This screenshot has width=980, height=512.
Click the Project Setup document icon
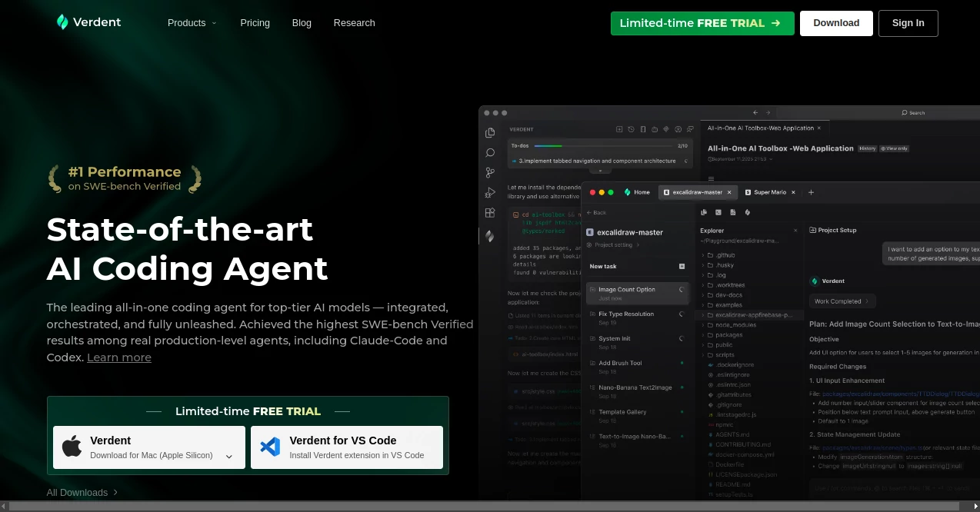point(814,230)
